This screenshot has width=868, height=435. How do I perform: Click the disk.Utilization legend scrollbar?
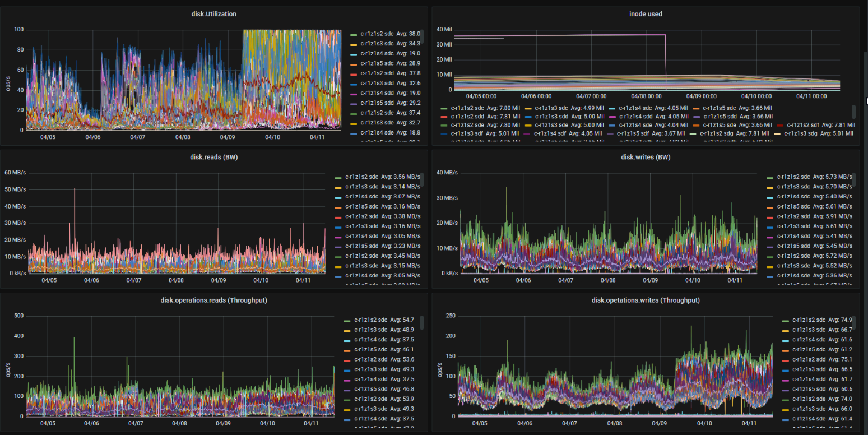coord(422,37)
